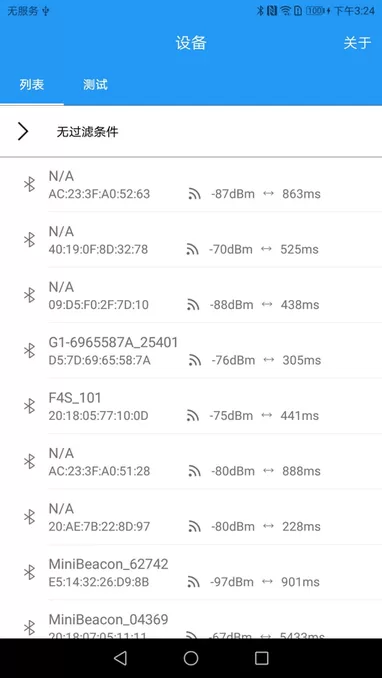The height and width of the screenshot is (678, 382).
Task: Tap Android recent apps square button
Action: point(262,658)
